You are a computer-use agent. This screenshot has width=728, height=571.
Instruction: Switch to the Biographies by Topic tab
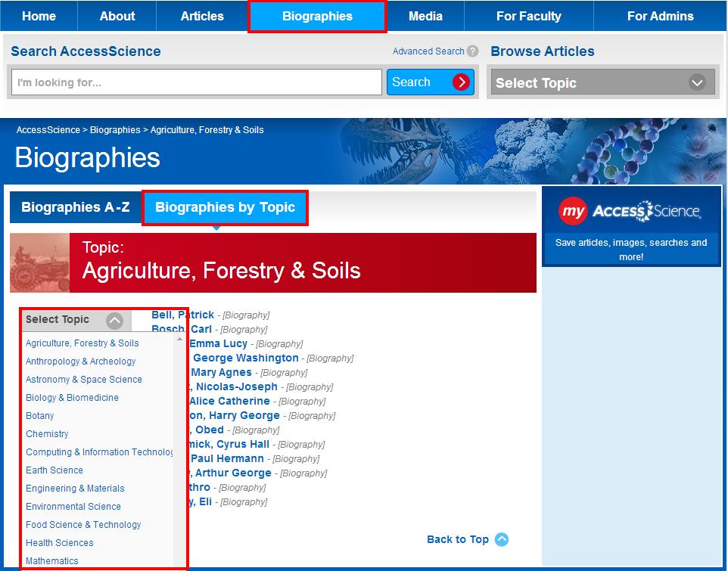pos(226,207)
